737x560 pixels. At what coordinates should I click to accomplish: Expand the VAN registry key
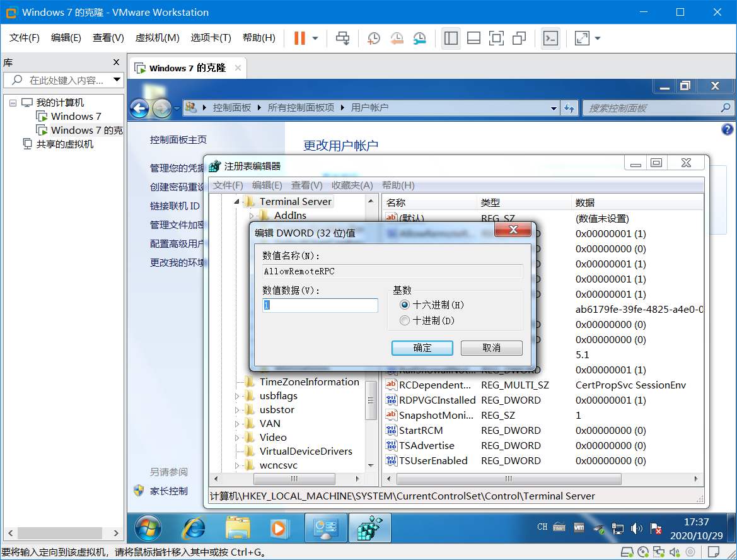click(x=237, y=424)
